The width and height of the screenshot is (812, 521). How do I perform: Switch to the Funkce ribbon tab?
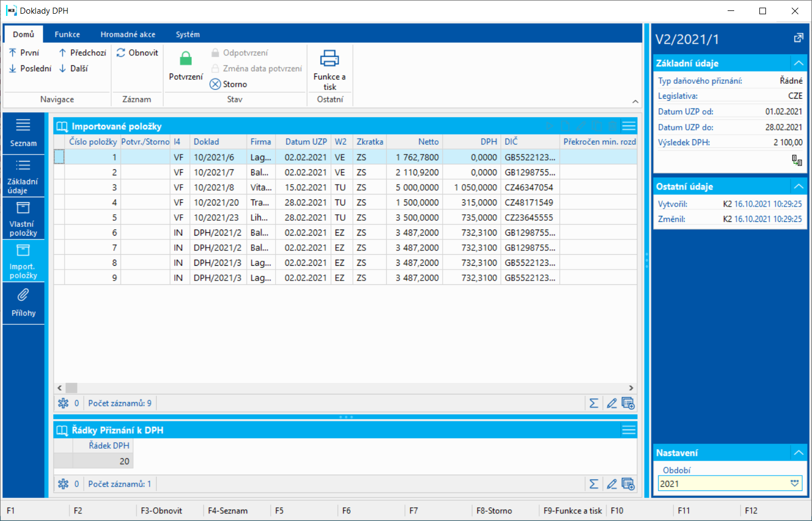(67, 34)
